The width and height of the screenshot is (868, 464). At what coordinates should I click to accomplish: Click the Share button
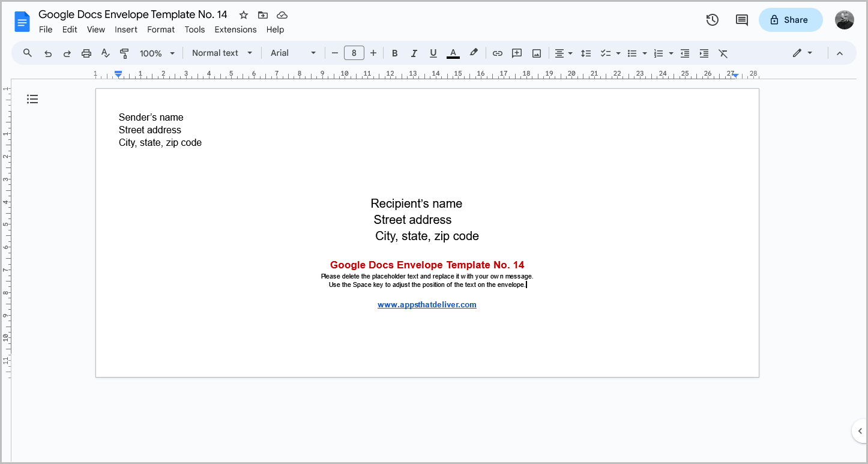[x=791, y=20]
